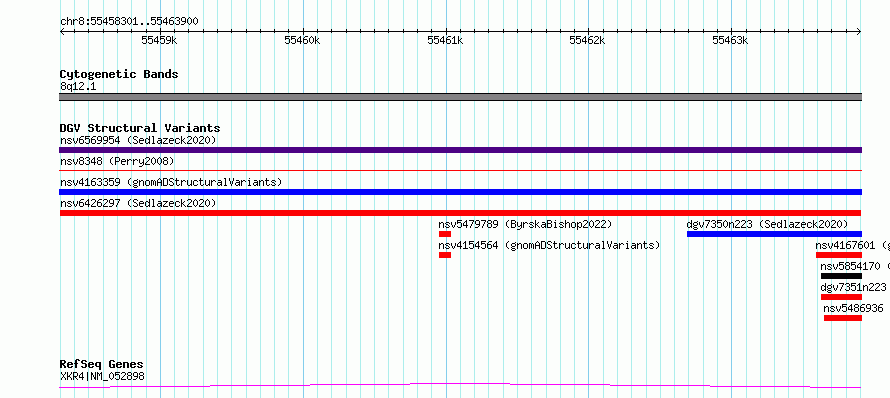Select the blue dgv7350n223 variant bar
Viewport: 890px width, 398px height.
774,234
